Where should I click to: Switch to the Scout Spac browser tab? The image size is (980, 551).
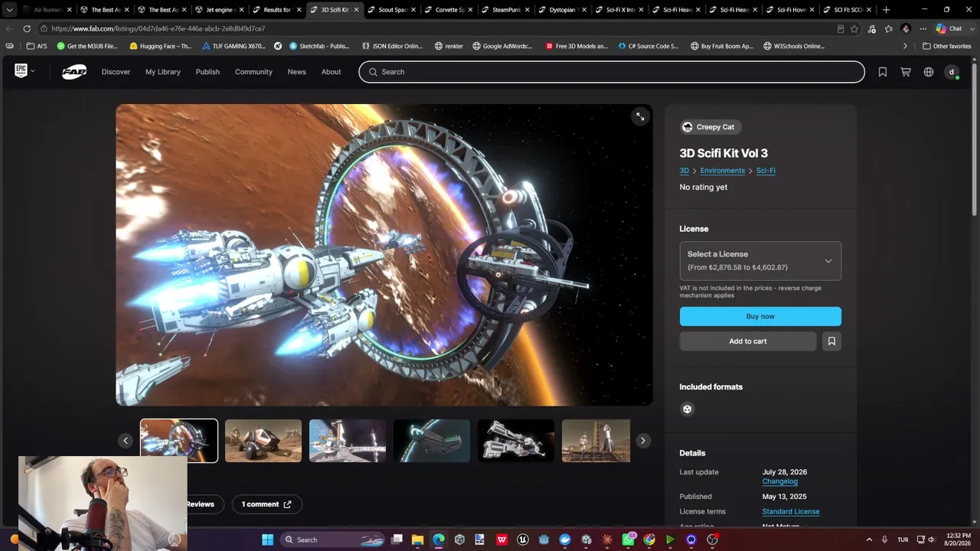390,10
